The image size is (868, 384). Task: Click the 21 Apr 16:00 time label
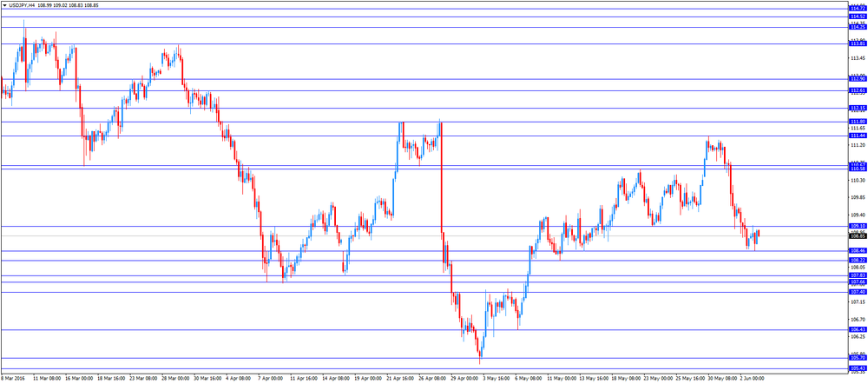pyautogui.click(x=401, y=379)
